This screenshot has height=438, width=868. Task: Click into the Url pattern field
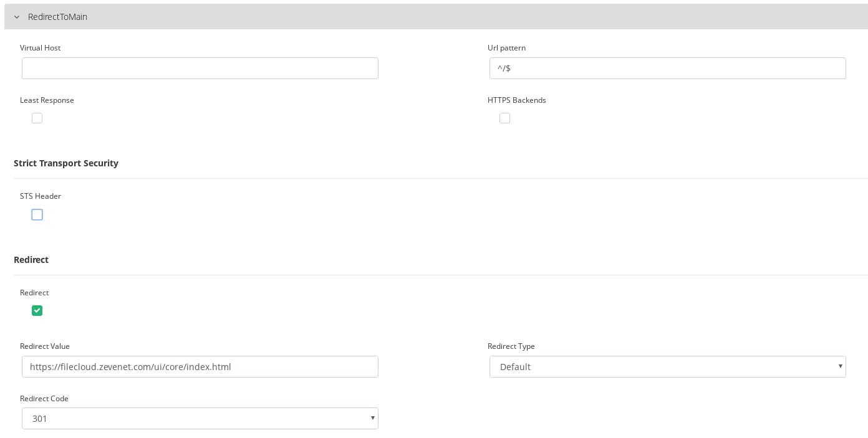[x=667, y=68]
